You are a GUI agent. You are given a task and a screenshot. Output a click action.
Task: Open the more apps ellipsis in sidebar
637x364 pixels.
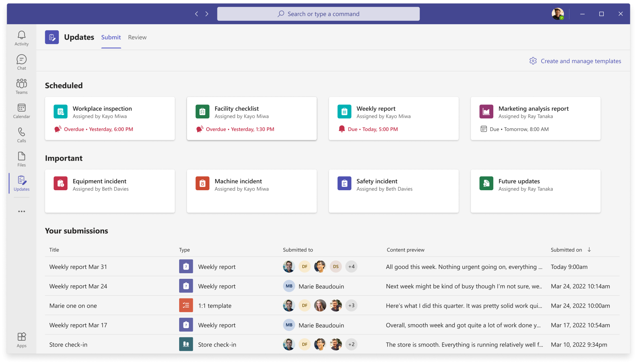coord(21,211)
